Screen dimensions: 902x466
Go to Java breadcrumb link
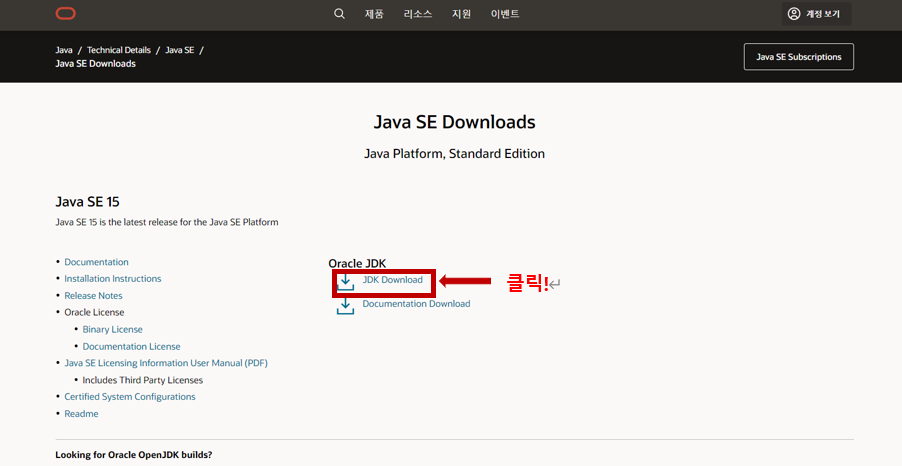pyautogui.click(x=64, y=50)
